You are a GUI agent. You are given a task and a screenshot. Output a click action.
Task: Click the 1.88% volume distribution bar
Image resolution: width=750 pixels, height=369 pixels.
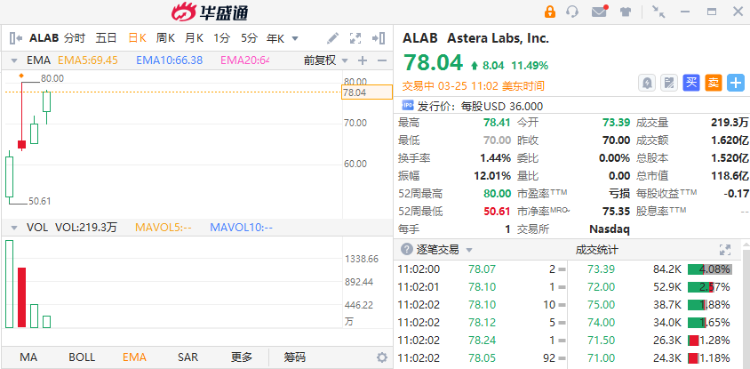pyautogui.click(x=710, y=305)
